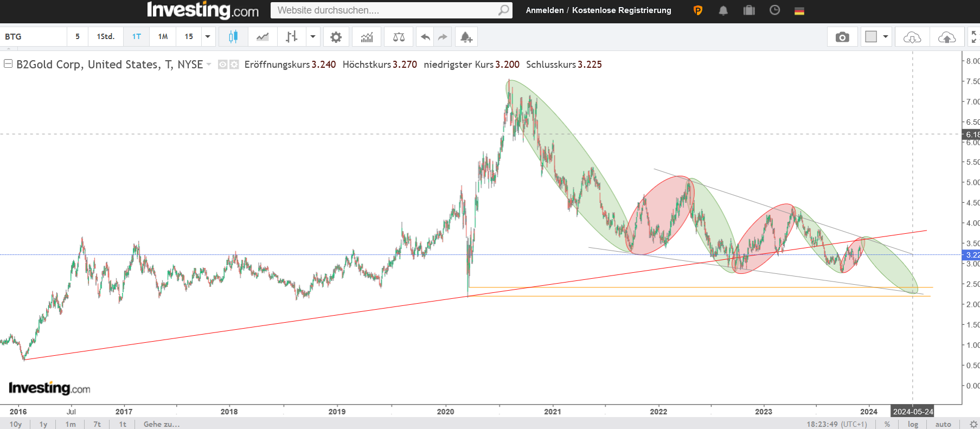Take a chart snapshot with camera icon
The width and height of the screenshot is (980, 429).
[842, 37]
